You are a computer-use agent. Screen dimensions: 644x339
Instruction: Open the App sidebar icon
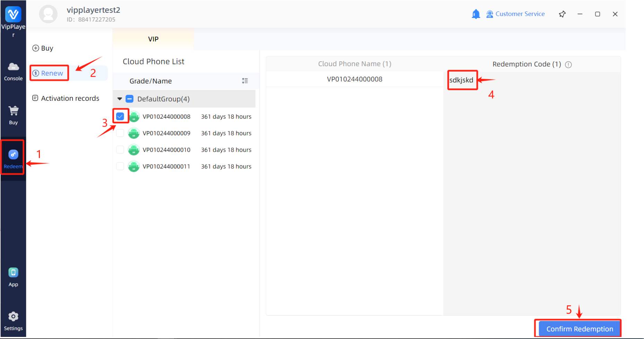pos(13,273)
